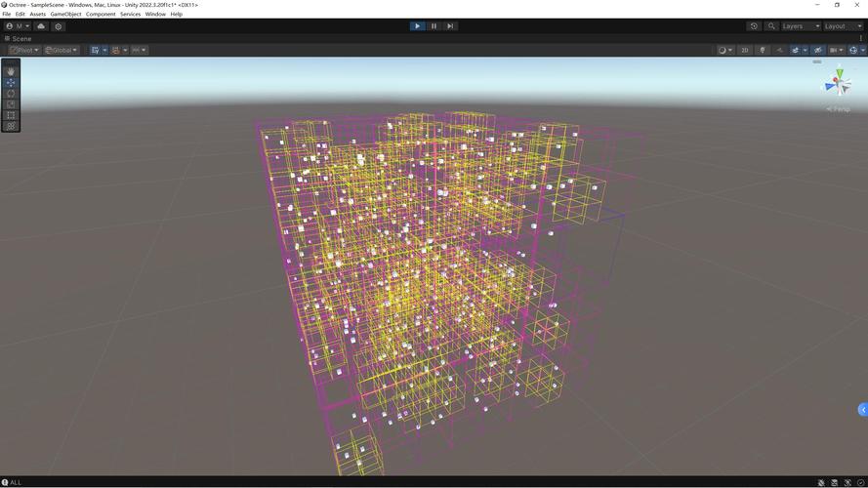Open the File menu
The height and width of the screenshot is (488, 868).
click(x=7, y=14)
